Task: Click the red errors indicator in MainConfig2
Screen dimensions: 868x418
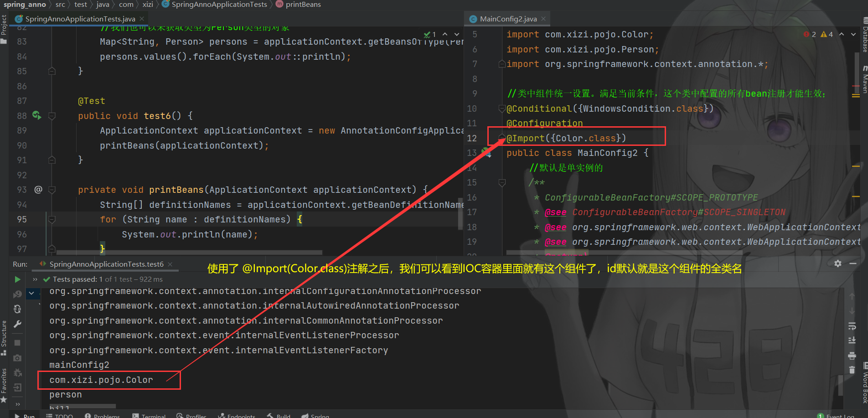Action: point(810,34)
